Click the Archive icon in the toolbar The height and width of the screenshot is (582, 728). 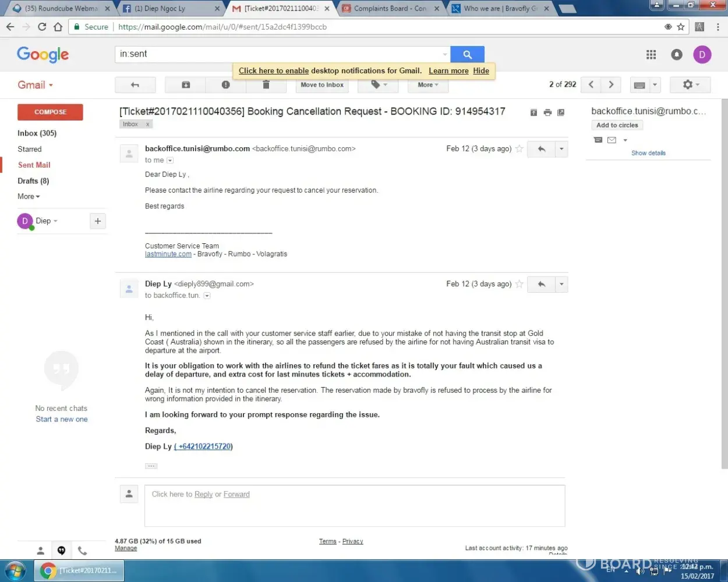coord(186,85)
